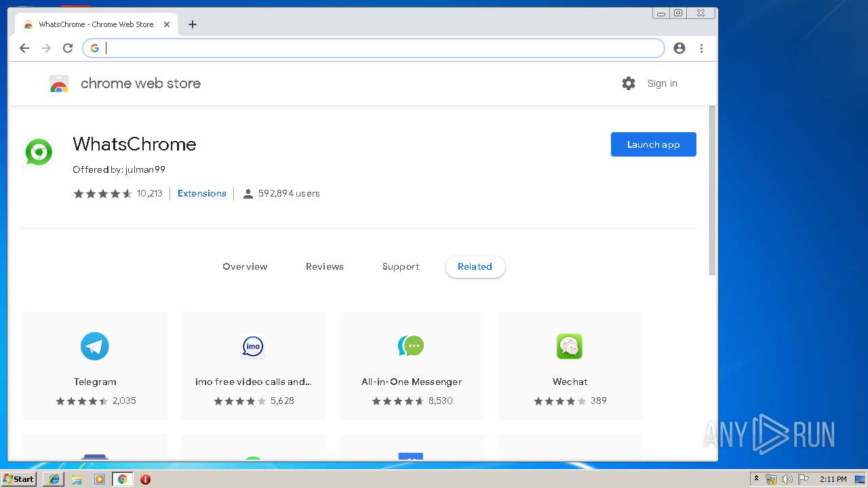Select the WhatsChrome browser tab

tap(96, 24)
